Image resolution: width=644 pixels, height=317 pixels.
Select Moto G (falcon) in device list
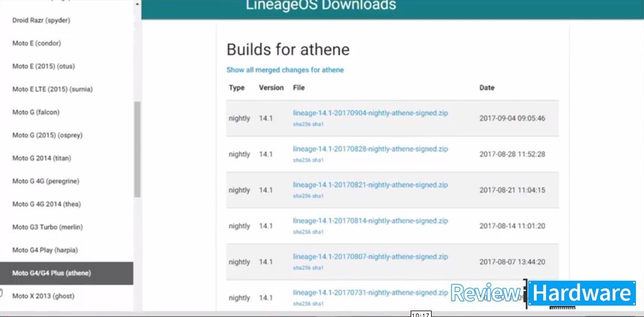pos(36,112)
